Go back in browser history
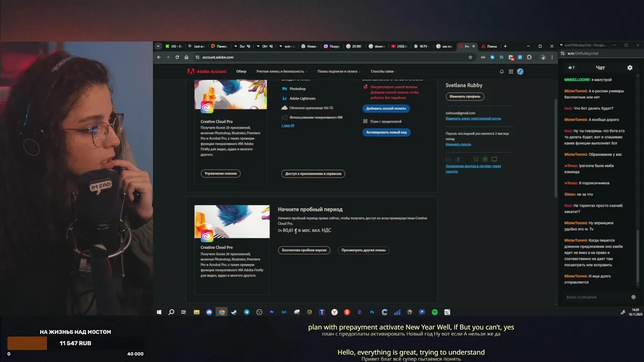 (x=159, y=57)
